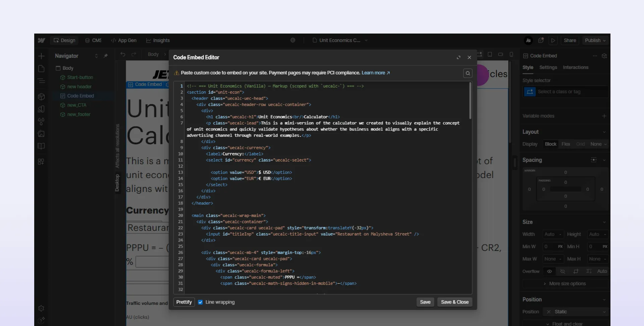Click the search icon in Code Embed Editor
Image resolution: width=644 pixels, height=326 pixels.
[468, 73]
